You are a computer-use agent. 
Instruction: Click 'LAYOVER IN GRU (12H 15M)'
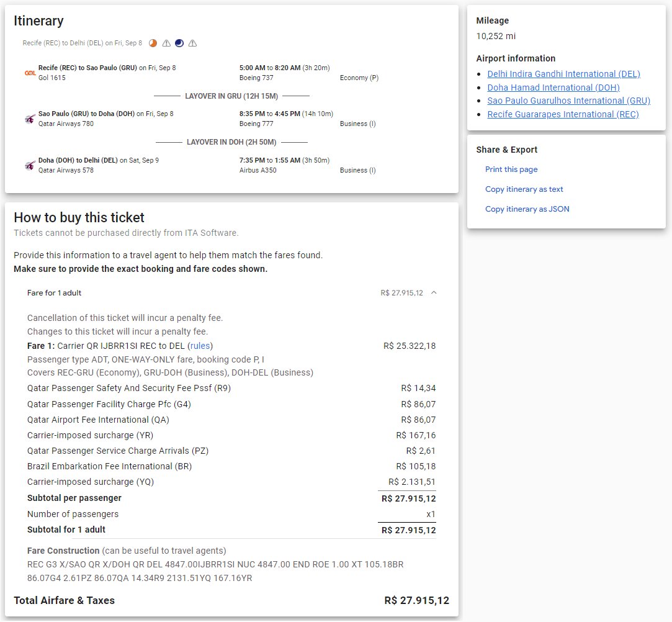tap(231, 96)
